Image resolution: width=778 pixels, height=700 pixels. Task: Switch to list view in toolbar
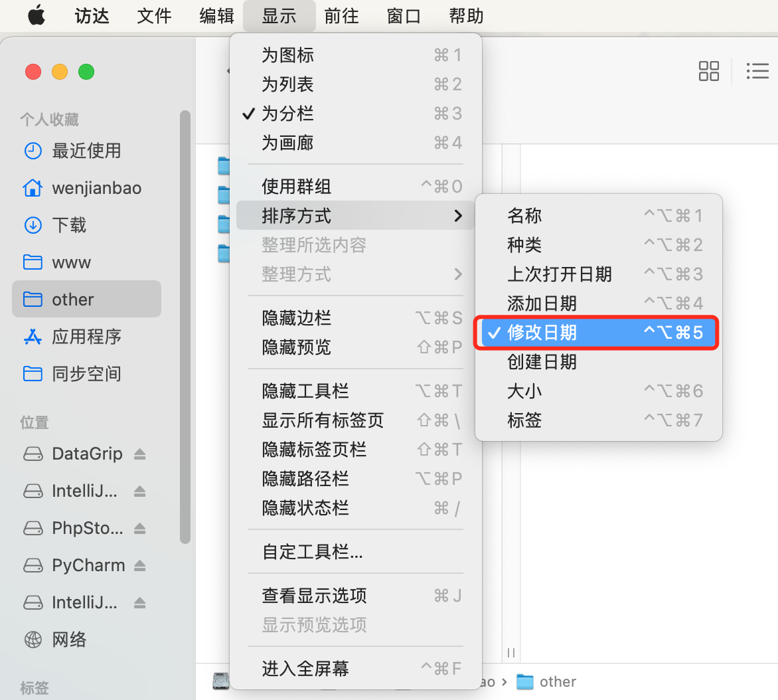tap(757, 71)
